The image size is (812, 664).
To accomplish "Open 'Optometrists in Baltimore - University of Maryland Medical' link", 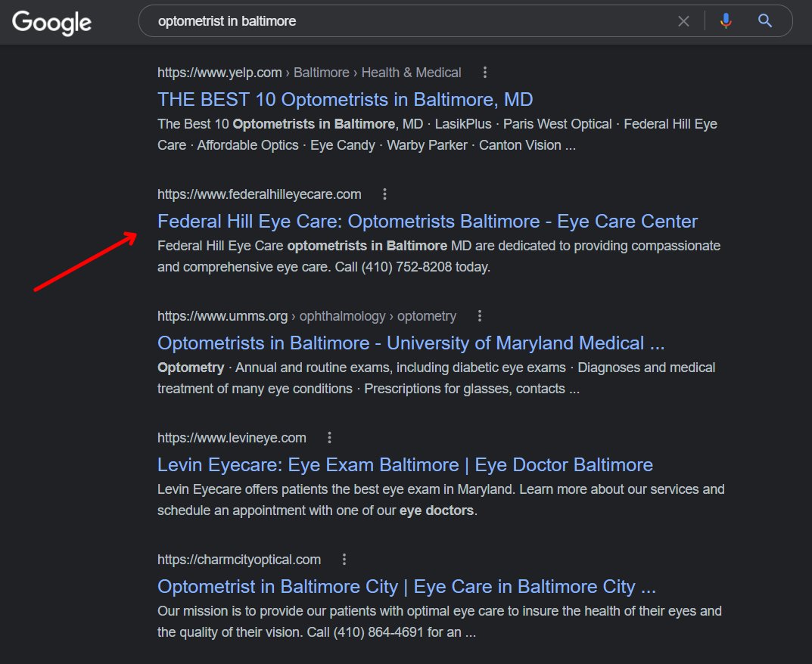I will [x=411, y=343].
